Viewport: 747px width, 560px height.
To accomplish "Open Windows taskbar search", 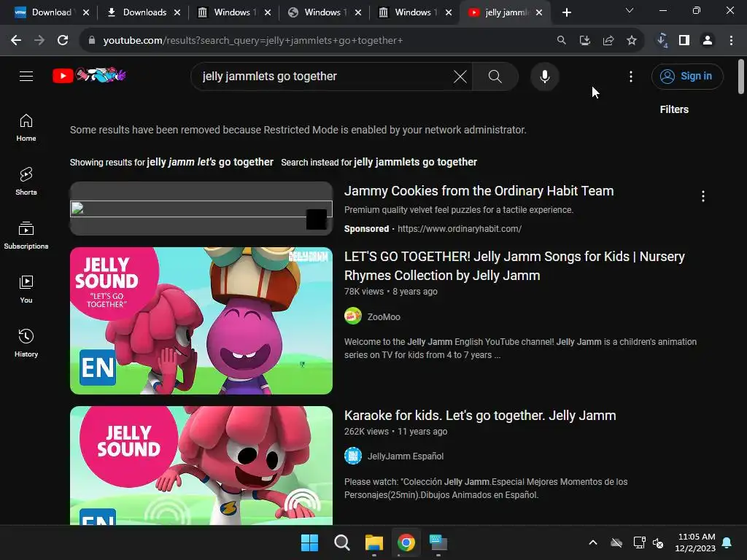I will point(341,542).
